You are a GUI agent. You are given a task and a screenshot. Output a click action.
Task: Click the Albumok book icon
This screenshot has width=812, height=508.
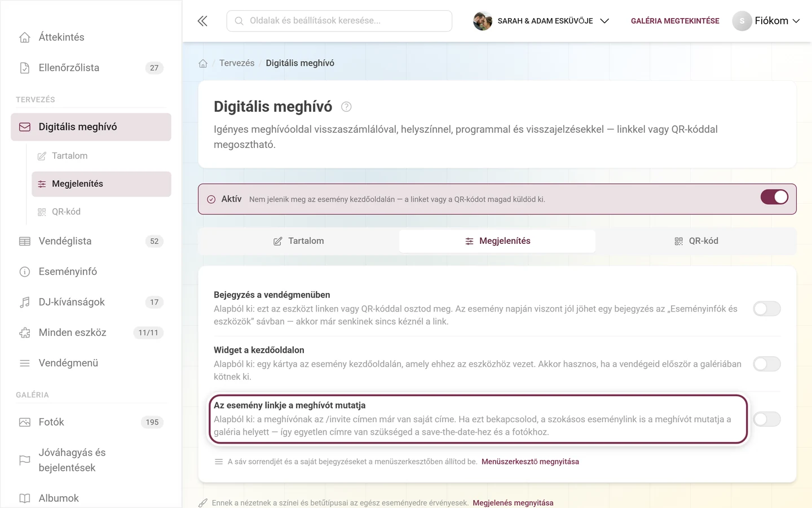point(25,498)
